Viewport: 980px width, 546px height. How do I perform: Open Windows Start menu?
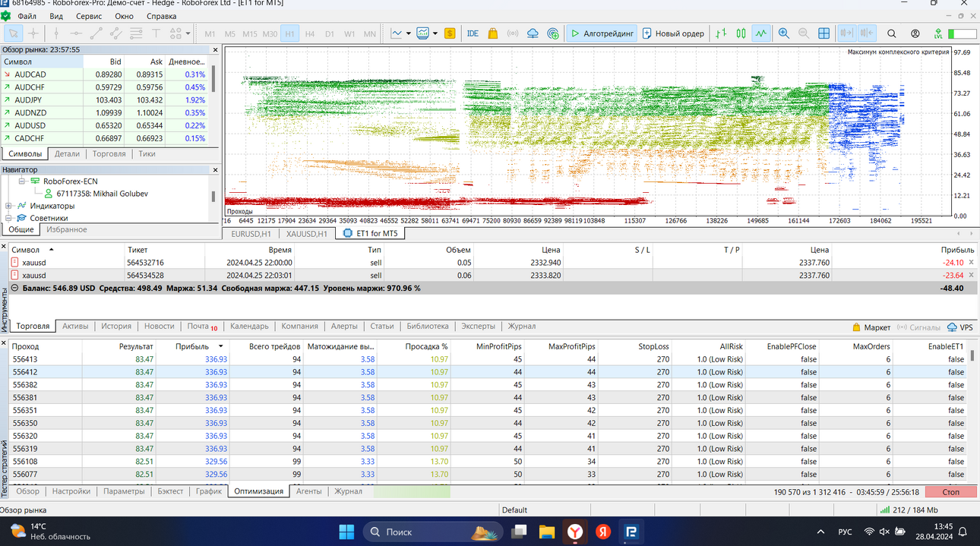[x=346, y=532]
